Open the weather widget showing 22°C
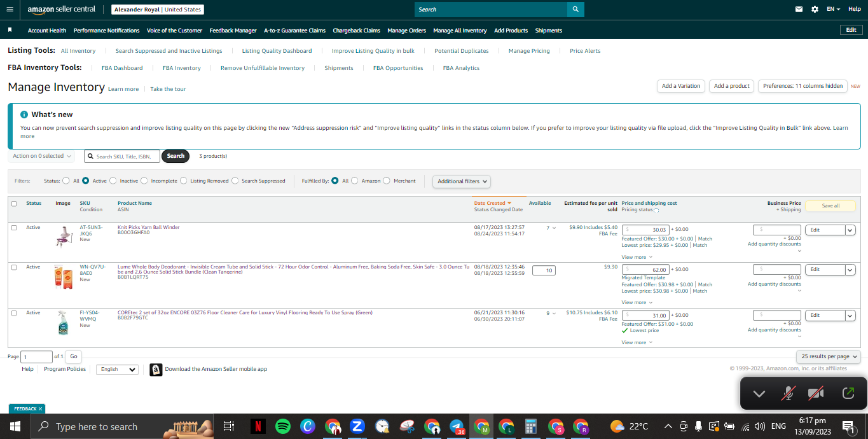 pos(629,426)
